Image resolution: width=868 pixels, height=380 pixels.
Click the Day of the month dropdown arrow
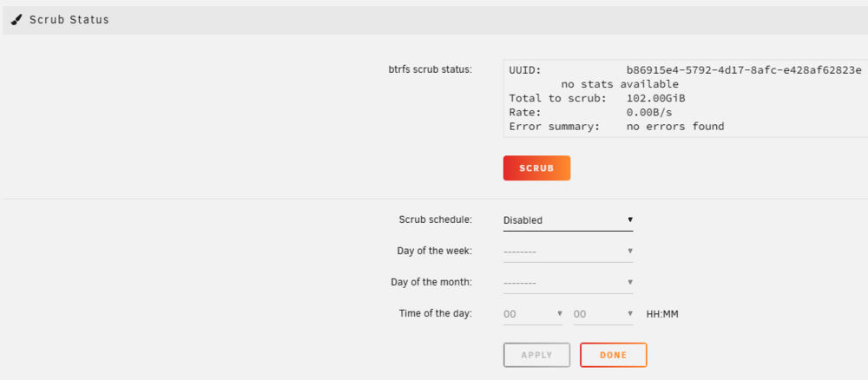pyautogui.click(x=630, y=282)
